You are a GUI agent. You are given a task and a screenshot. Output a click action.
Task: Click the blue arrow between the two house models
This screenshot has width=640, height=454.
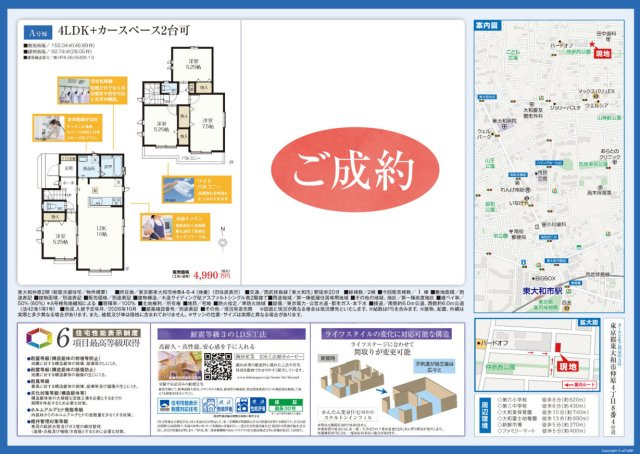click(382, 391)
